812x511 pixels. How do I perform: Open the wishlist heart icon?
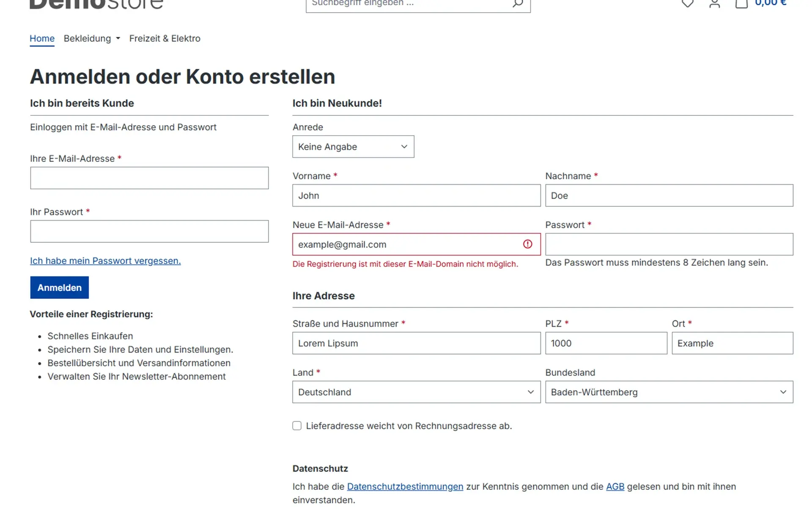[x=688, y=3]
